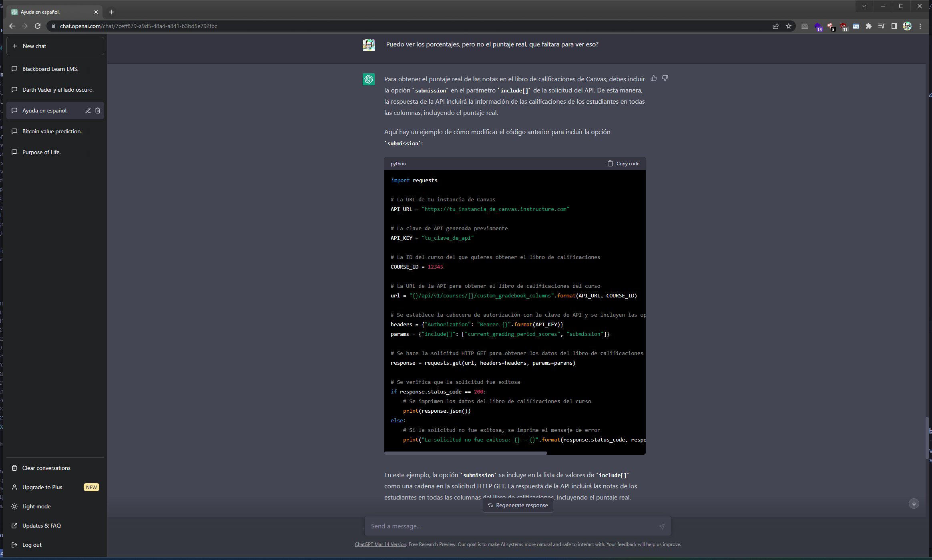Click the scroll-to-bottom arrow button
The height and width of the screenshot is (560, 932).
point(914,504)
